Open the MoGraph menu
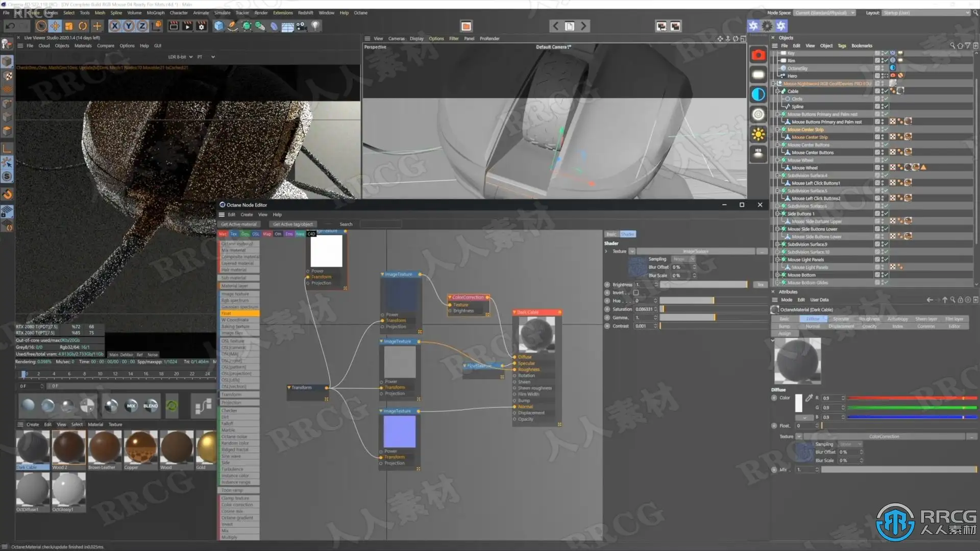The width and height of the screenshot is (980, 551). [x=155, y=13]
